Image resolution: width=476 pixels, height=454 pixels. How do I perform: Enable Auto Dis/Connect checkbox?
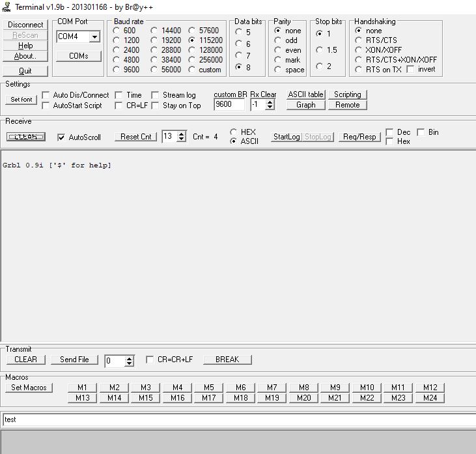tap(46, 95)
